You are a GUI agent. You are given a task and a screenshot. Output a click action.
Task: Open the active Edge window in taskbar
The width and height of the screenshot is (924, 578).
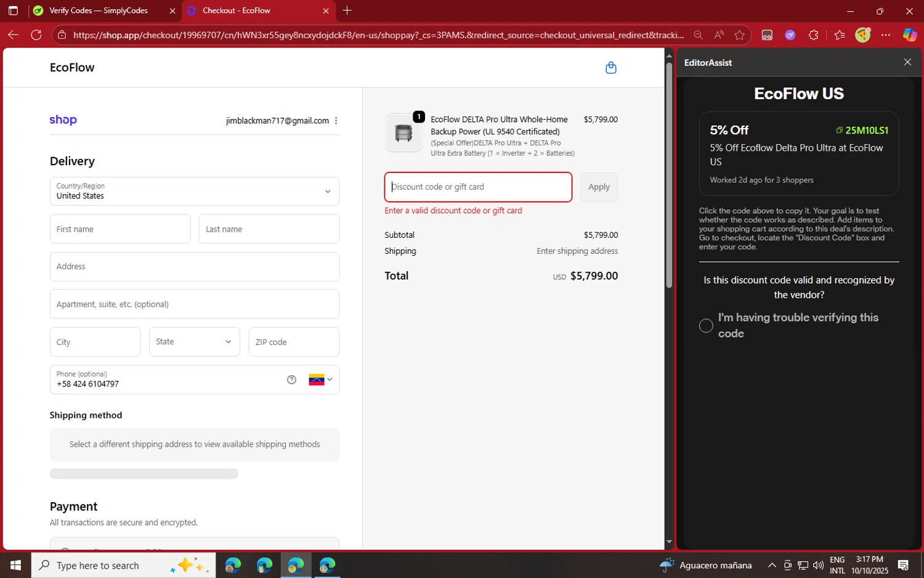296,565
